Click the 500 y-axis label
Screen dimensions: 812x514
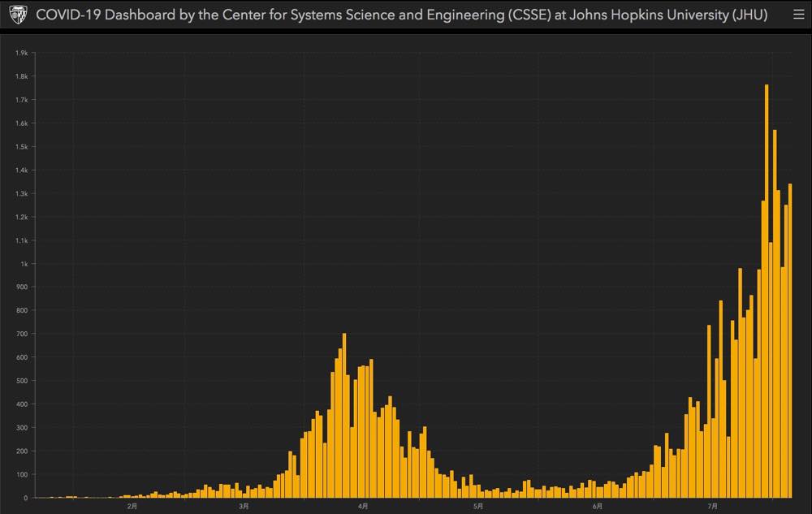[23, 381]
